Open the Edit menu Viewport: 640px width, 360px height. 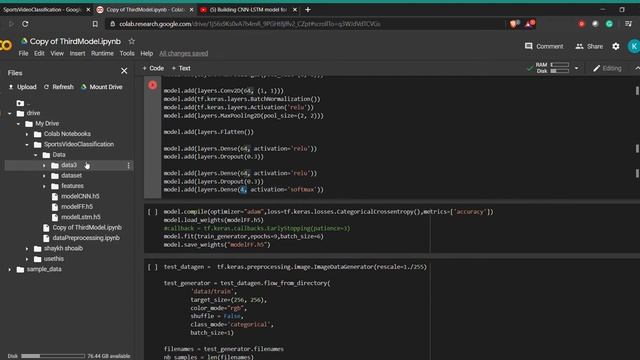click(39, 53)
